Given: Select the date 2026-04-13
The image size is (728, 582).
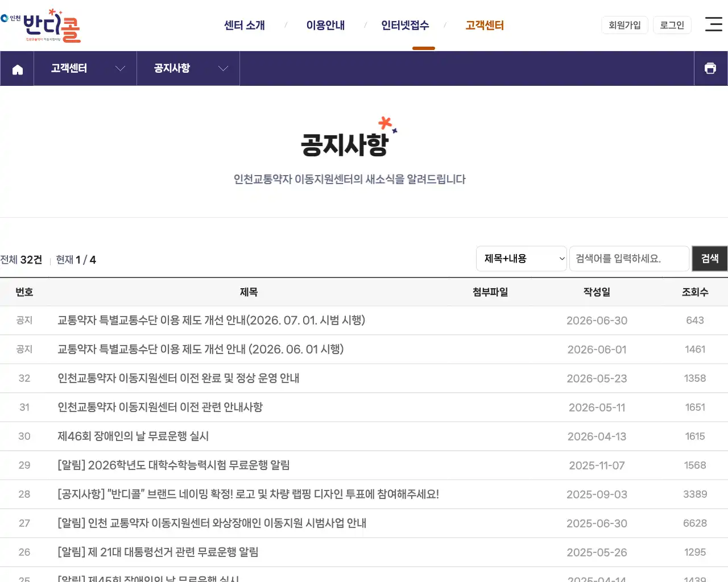Looking at the screenshot, I should click(x=597, y=436).
